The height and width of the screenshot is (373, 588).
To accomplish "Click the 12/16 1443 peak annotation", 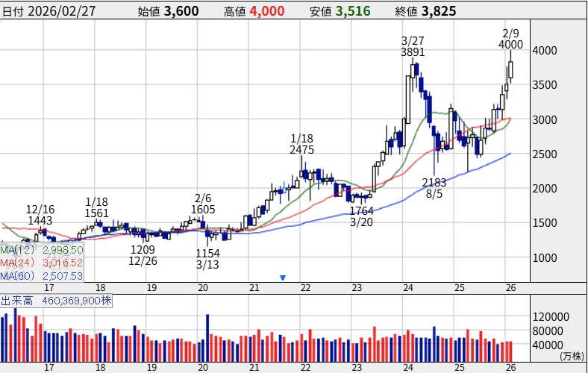I will click(x=40, y=215).
